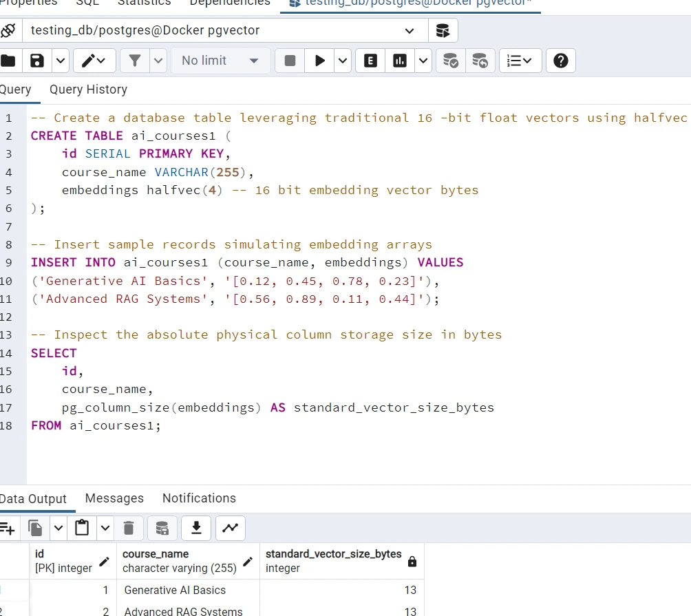
Task: Switch to the Messages tab
Action: [114, 498]
